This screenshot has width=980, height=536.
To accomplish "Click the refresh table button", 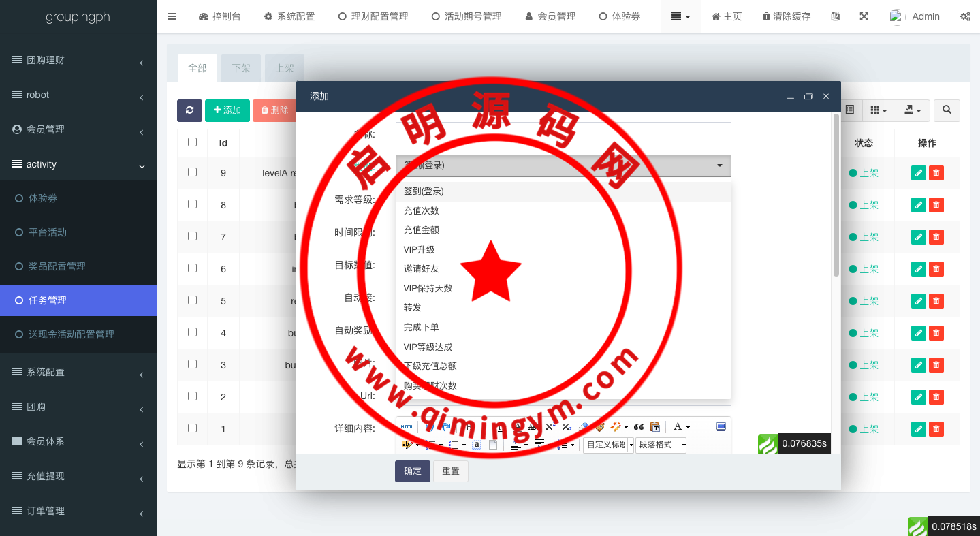I will [189, 110].
